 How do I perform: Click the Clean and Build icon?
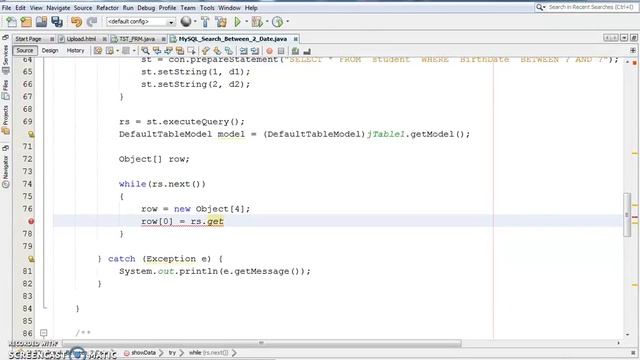pyautogui.click(x=221, y=22)
